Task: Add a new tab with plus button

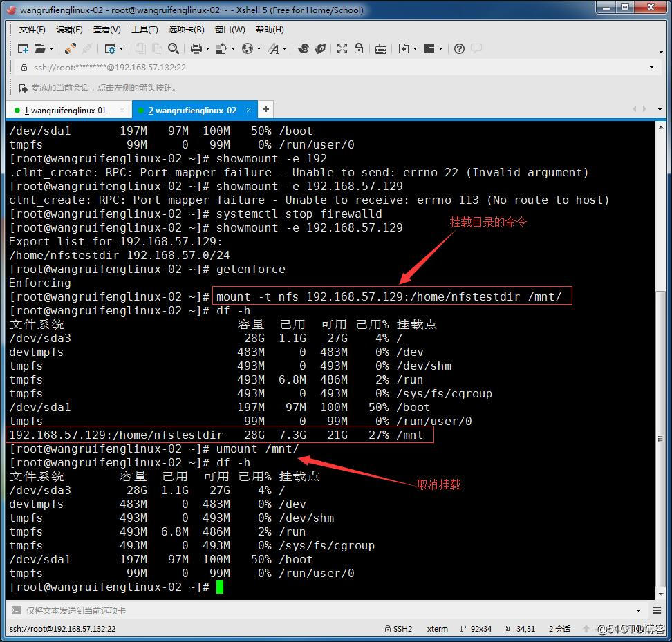Action: [266, 110]
